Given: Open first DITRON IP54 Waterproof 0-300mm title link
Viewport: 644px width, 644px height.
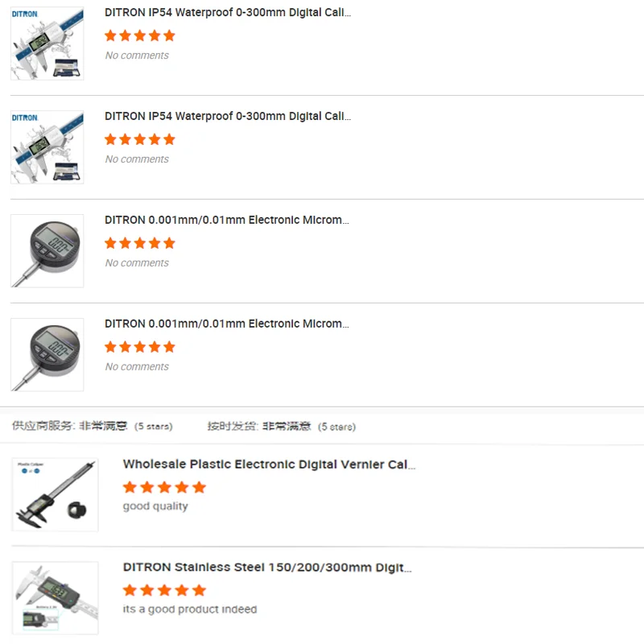Looking at the screenshot, I should (x=228, y=12).
